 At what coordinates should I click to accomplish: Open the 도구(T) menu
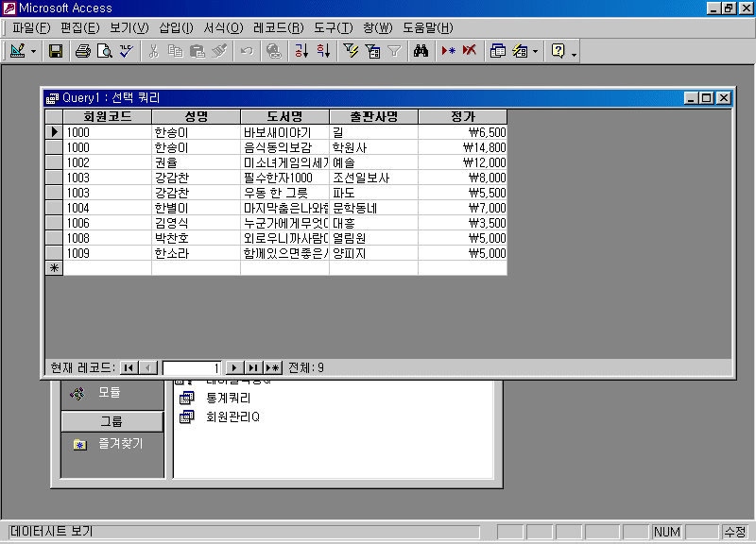pos(334,28)
